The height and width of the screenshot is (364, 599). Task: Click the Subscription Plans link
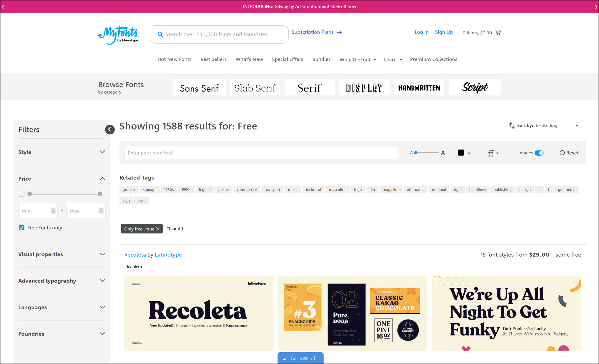coord(312,32)
